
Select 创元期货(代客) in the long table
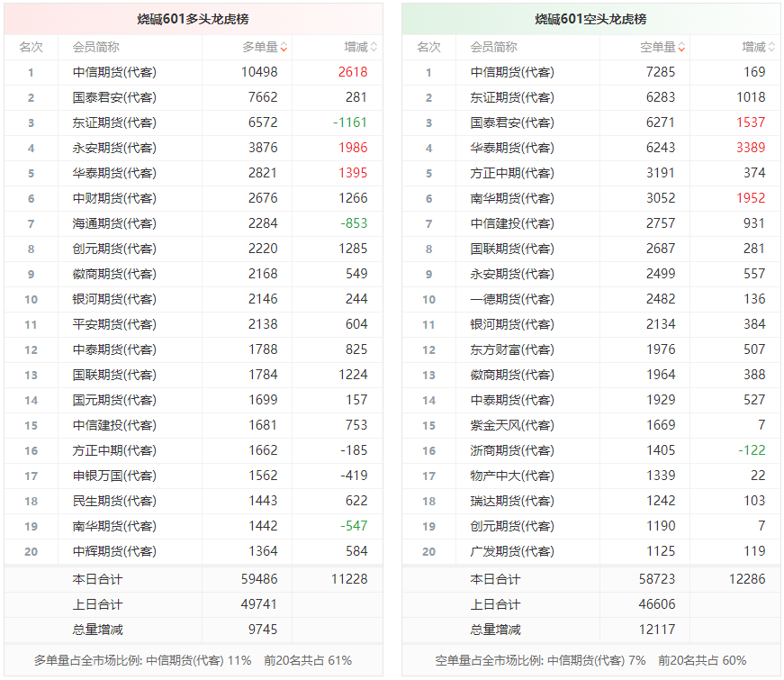(114, 249)
